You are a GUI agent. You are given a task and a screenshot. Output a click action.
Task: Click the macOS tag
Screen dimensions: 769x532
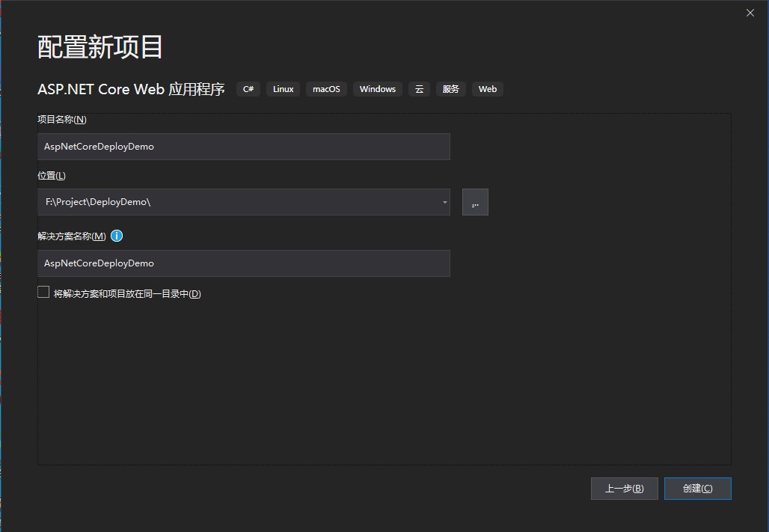click(326, 89)
